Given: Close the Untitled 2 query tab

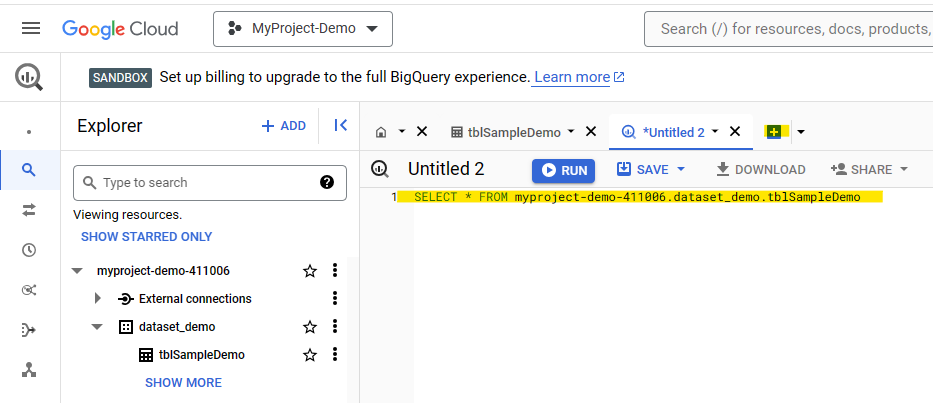Looking at the screenshot, I should pos(735,131).
